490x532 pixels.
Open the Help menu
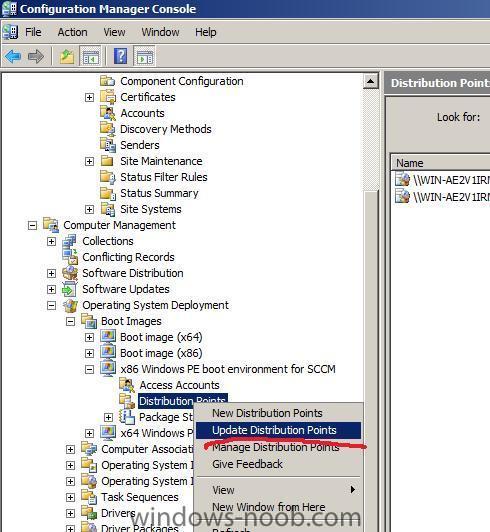pyautogui.click(x=205, y=32)
